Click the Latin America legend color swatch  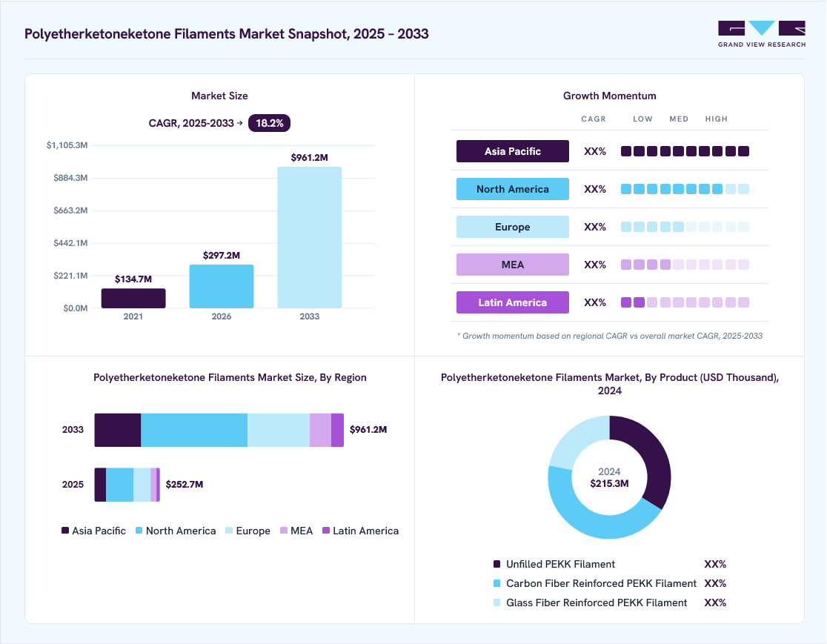click(x=326, y=531)
